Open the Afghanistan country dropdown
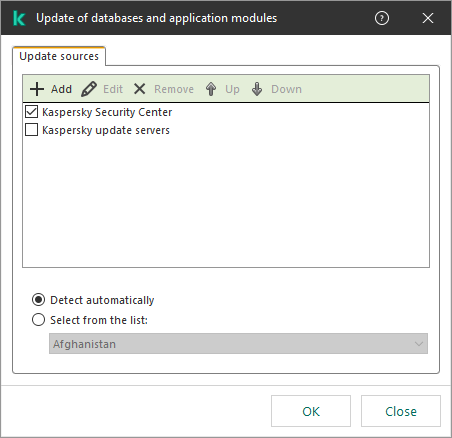 238,344
